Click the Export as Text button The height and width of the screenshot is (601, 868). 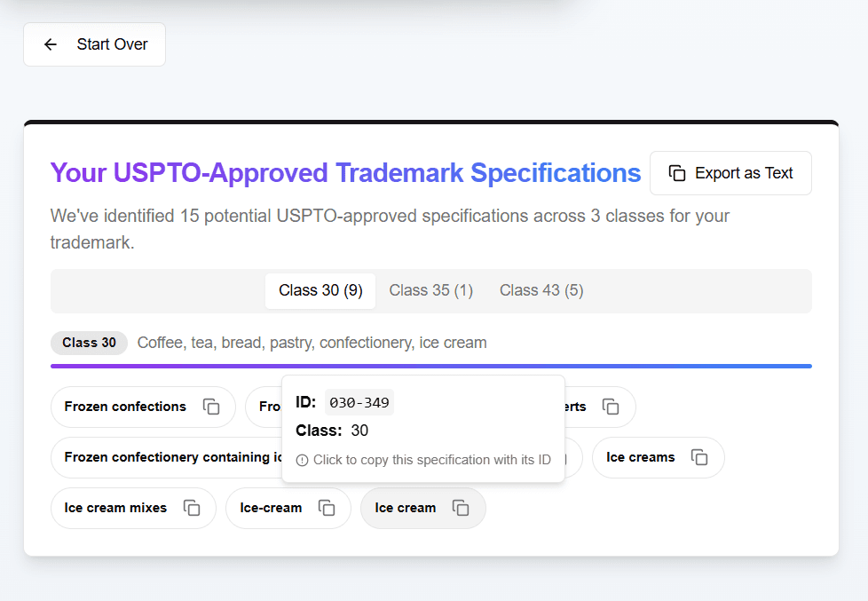click(730, 173)
